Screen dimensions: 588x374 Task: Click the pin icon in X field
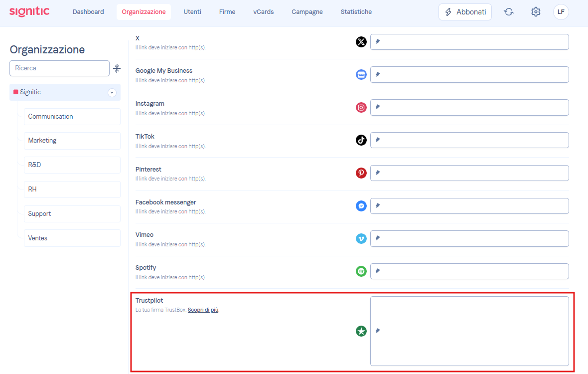point(378,42)
